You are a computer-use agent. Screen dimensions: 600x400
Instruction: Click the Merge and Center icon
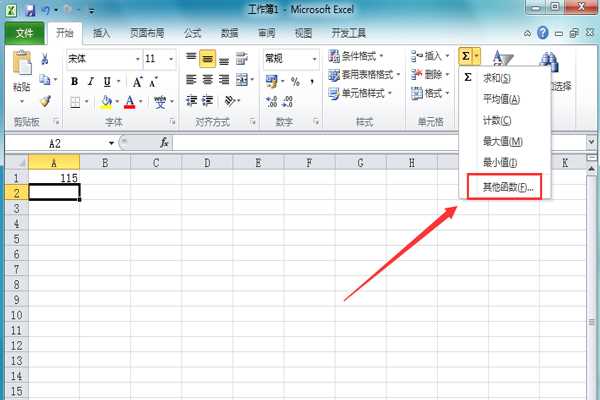[242, 80]
